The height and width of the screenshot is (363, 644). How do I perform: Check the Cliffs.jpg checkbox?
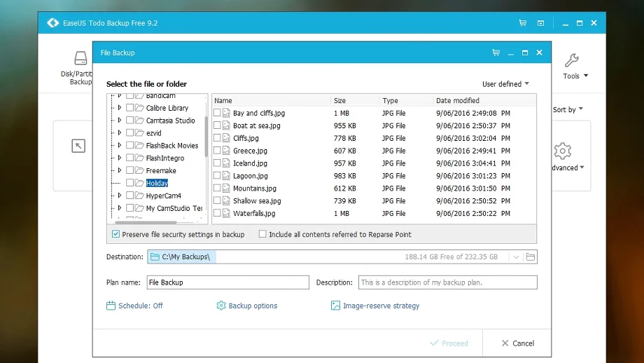[x=217, y=138]
